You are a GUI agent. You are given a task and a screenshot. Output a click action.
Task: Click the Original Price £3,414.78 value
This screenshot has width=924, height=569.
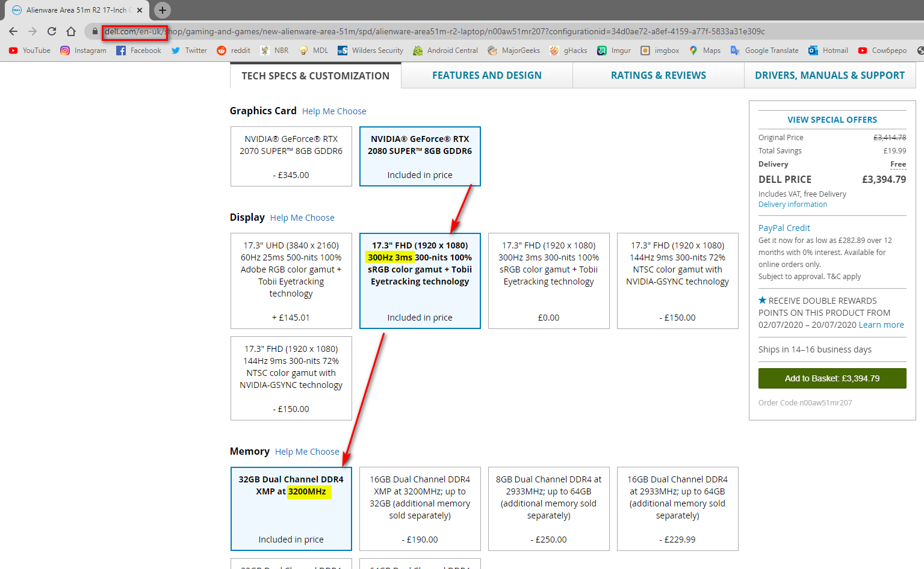coord(890,138)
